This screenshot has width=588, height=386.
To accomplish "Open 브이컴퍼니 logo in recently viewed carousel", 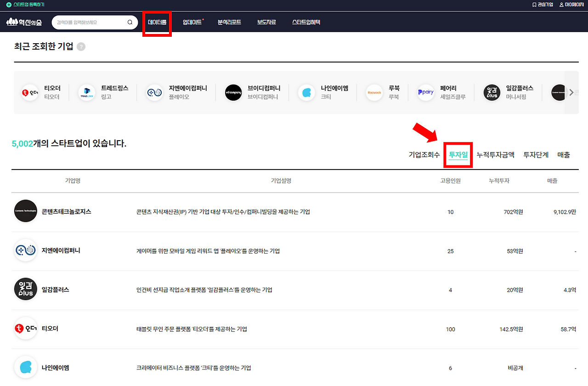I will coord(233,92).
